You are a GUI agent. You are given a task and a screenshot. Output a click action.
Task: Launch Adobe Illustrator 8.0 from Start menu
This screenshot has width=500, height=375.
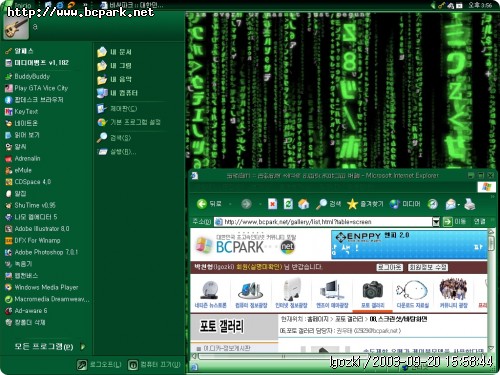click(x=37, y=229)
